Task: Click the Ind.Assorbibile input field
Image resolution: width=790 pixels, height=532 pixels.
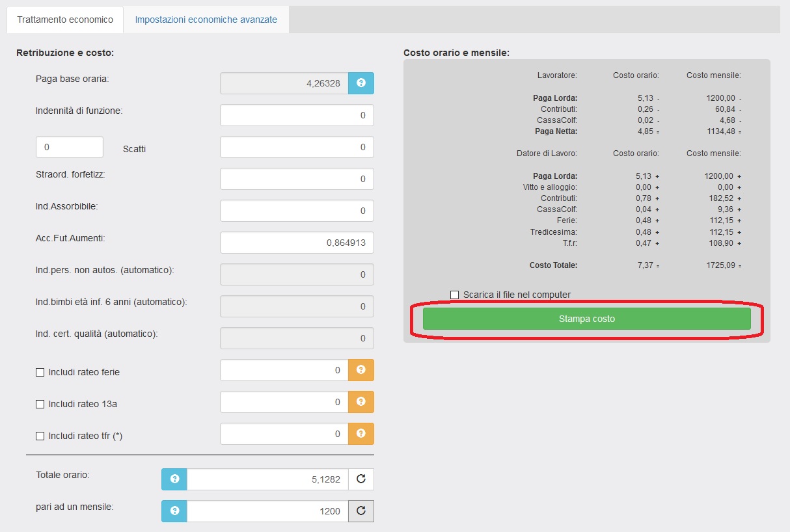Action: point(297,211)
